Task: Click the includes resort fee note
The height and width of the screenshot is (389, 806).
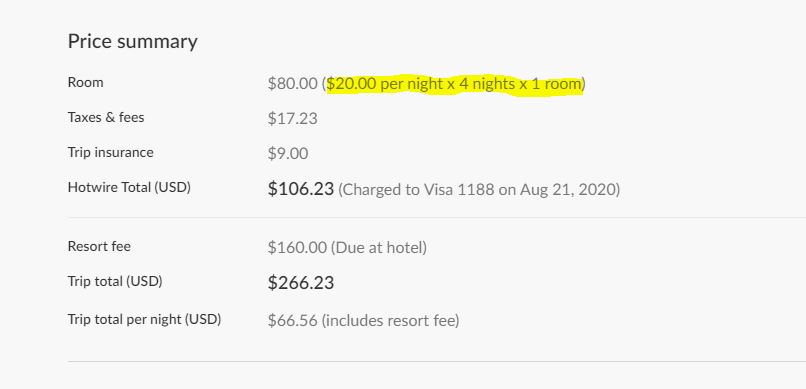Action: coord(391,322)
